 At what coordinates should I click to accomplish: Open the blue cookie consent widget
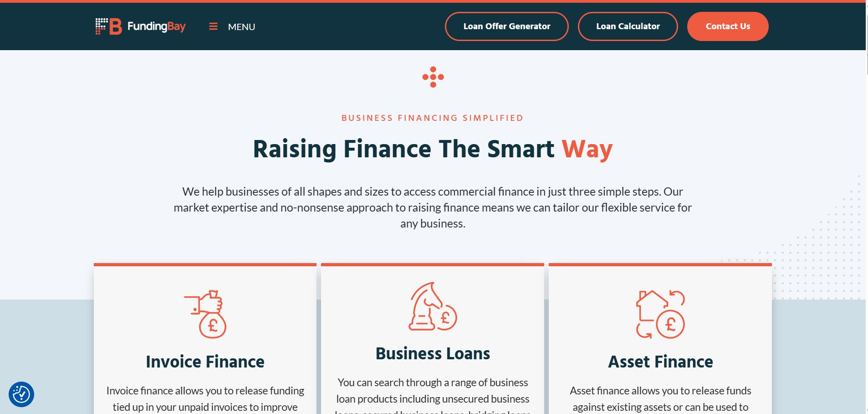(22, 394)
